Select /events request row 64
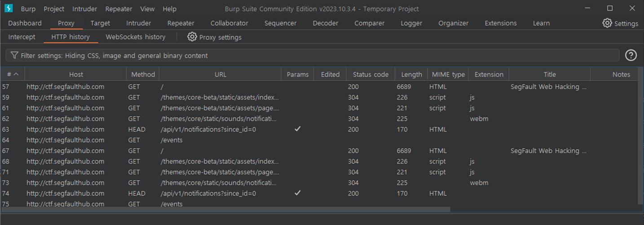Viewport: 644px width, 225px height. pyautogui.click(x=319, y=140)
